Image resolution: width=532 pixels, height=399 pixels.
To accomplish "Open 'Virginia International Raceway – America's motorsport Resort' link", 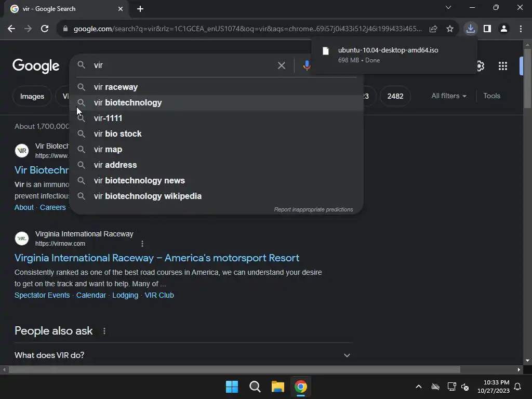I will [x=157, y=258].
